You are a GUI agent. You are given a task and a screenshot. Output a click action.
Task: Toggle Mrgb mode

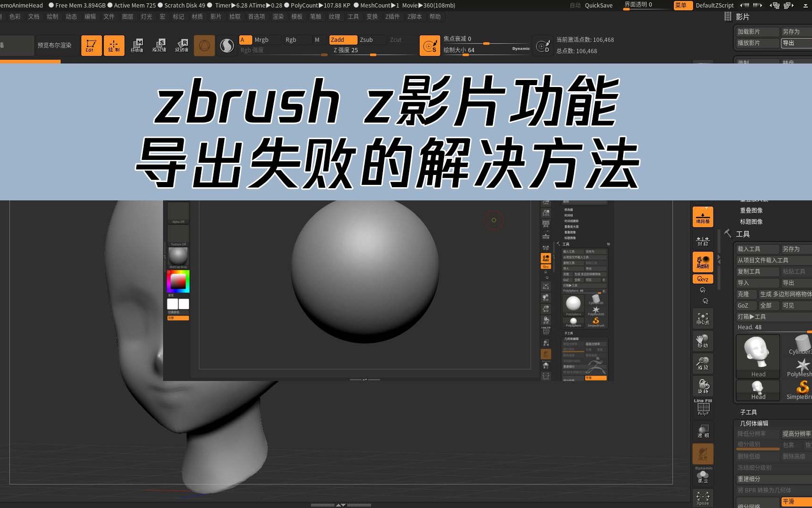pyautogui.click(x=266, y=40)
